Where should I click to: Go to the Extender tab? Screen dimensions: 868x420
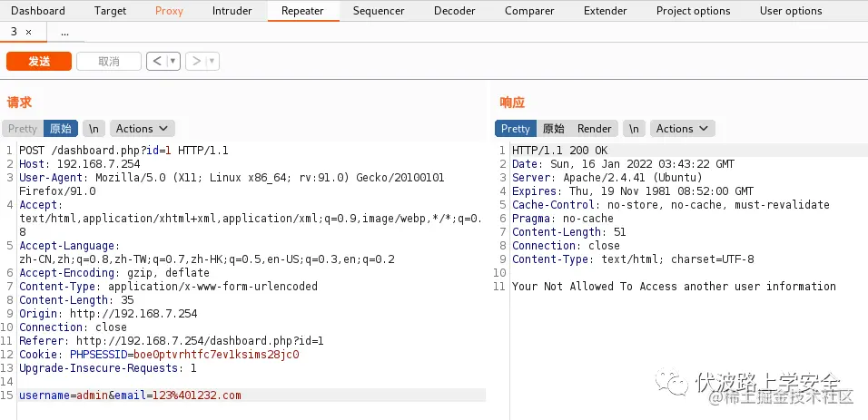[605, 11]
